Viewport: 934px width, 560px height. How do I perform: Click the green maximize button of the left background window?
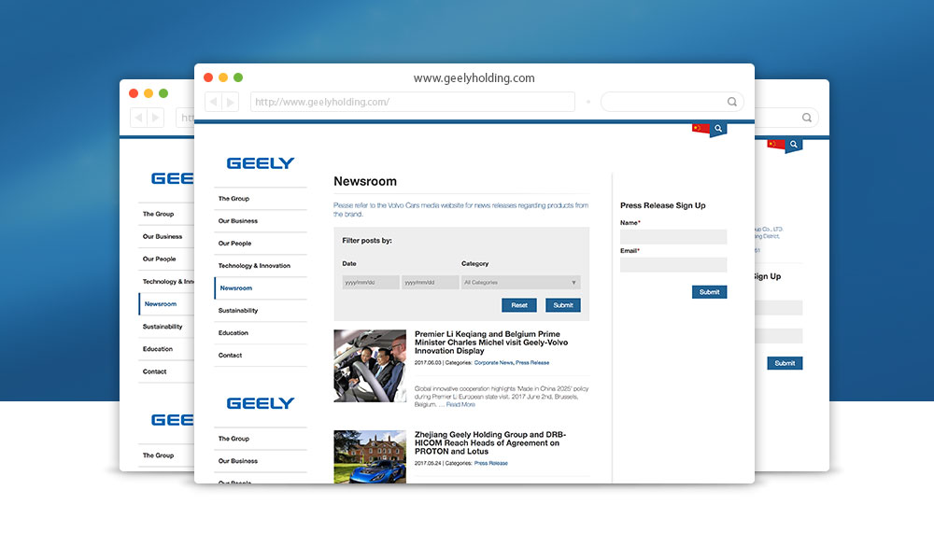tap(163, 93)
